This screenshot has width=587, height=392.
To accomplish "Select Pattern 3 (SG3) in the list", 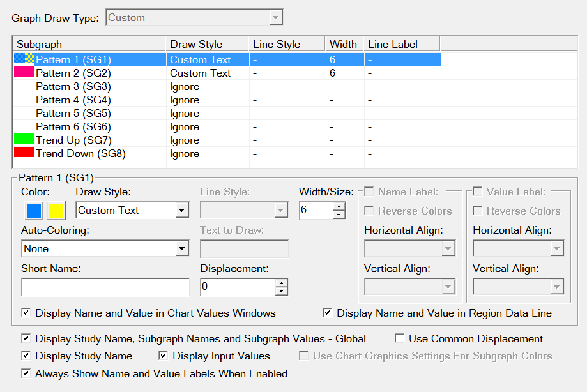I will tap(73, 87).
